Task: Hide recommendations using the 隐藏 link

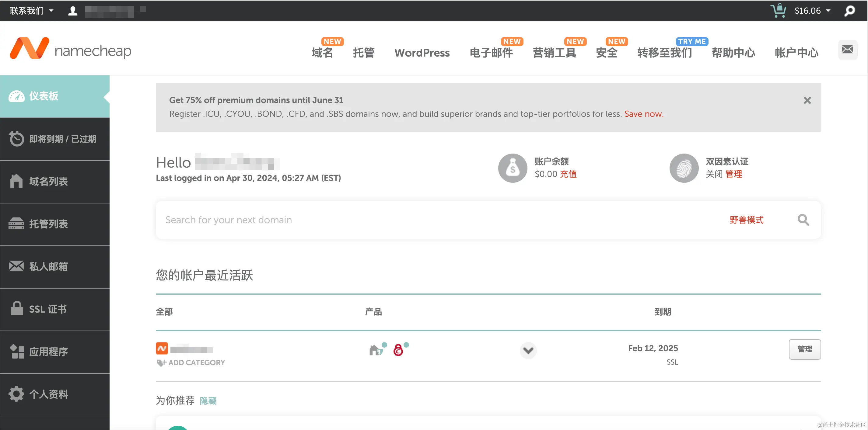Action: 208,401
